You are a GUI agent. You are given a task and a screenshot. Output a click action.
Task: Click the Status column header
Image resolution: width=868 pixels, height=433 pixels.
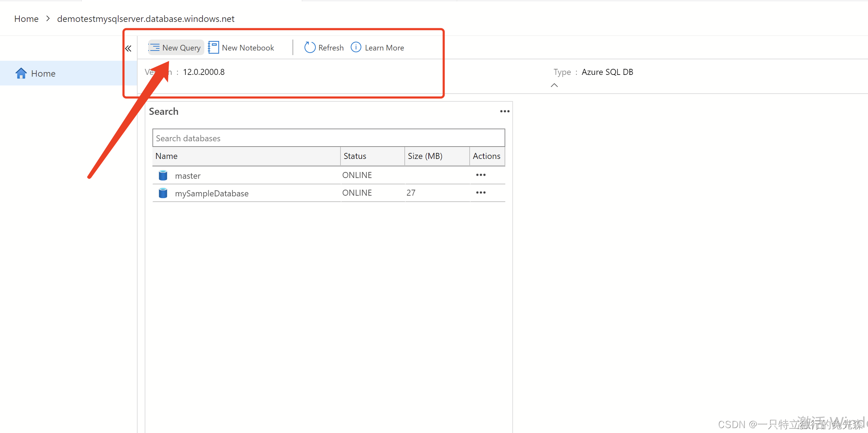pyautogui.click(x=355, y=156)
